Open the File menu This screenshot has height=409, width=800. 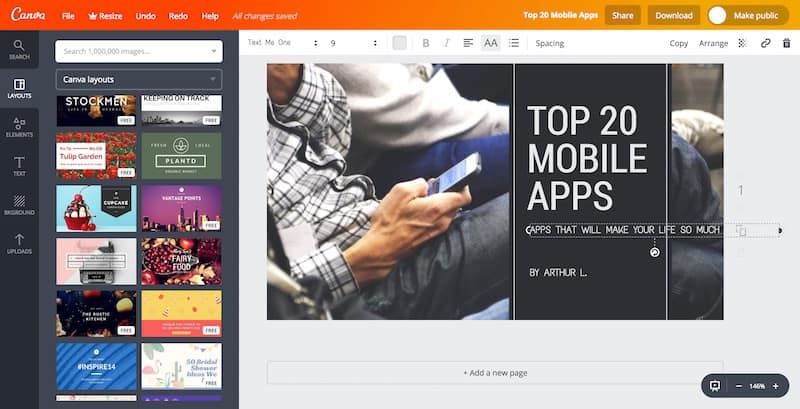pyautogui.click(x=68, y=16)
